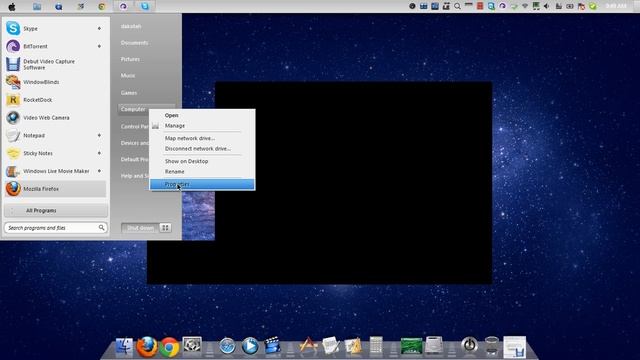Open the Games link in Start menu
Image resolution: width=640 pixels, height=360 pixels.
click(129, 93)
